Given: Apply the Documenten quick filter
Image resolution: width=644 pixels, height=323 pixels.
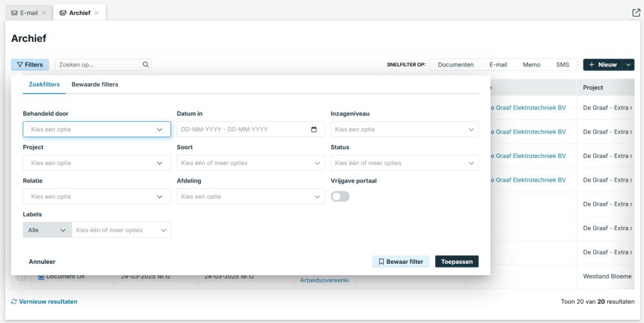Looking at the screenshot, I should pyautogui.click(x=455, y=64).
